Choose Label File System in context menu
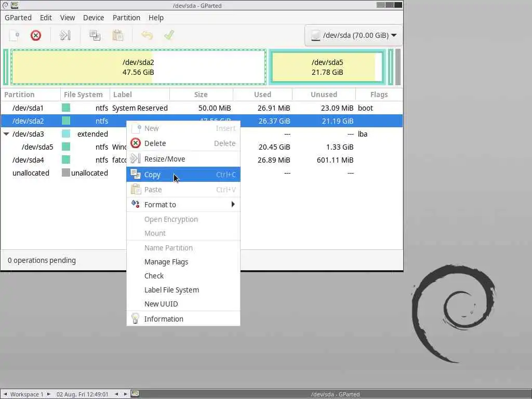The height and width of the screenshot is (399, 532). 183,290
